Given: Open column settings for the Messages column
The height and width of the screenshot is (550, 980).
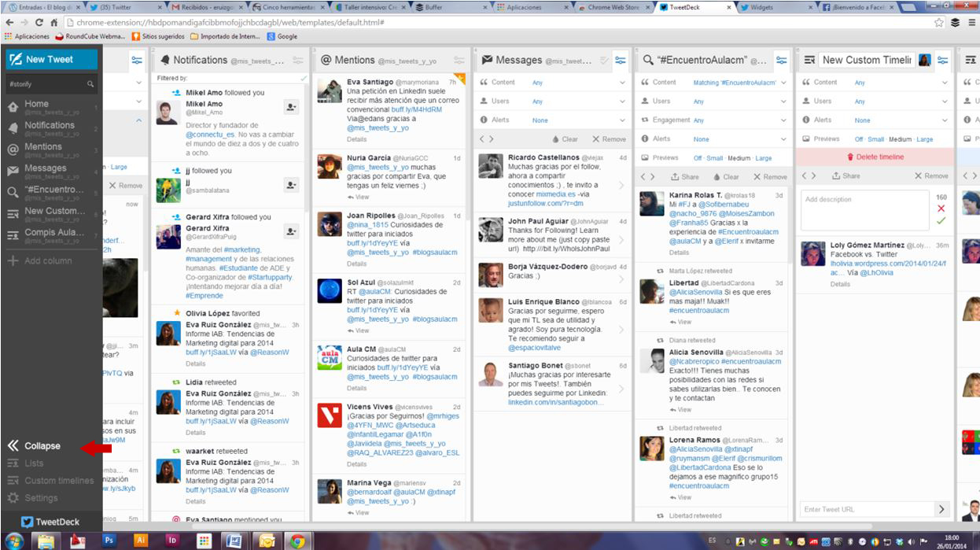Looking at the screenshot, I should (x=621, y=61).
